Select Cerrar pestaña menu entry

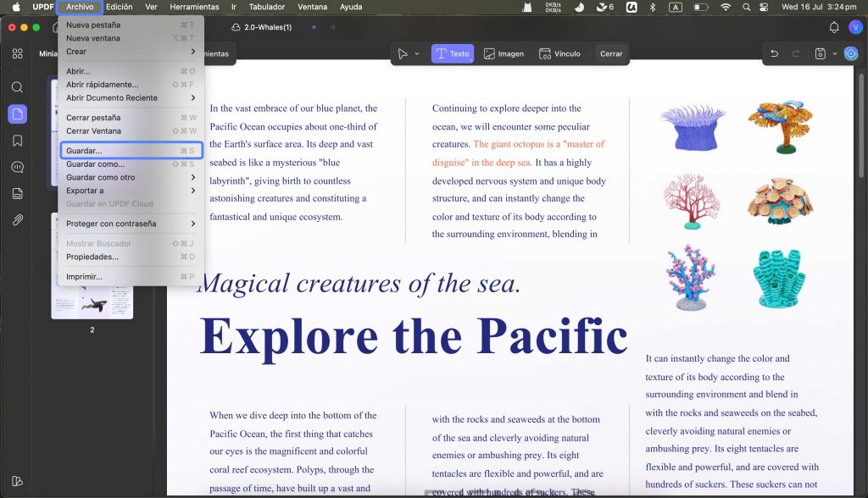point(131,118)
